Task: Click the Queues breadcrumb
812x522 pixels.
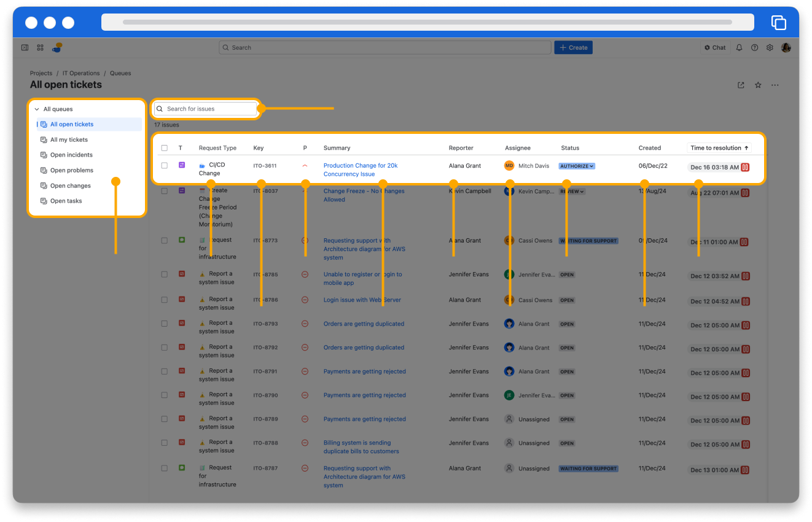Action: pyautogui.click(x=120, y=73)
